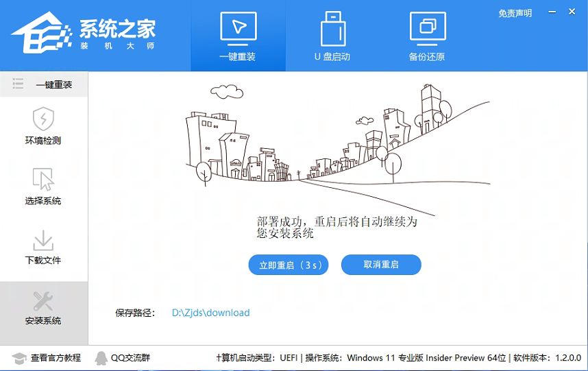This screenshot has width=588, height=371.
Task: Go to the 备份还原 tab
Action: [x=427, y=36]
